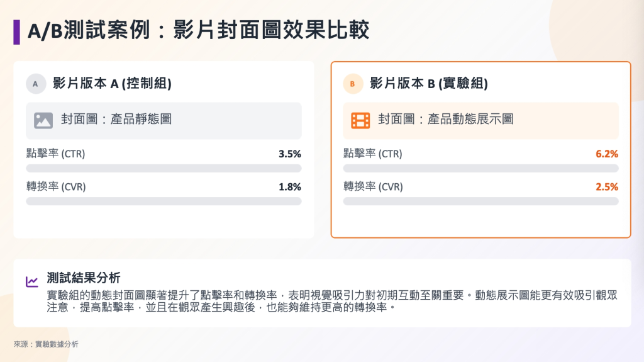Click version A's CVR progress bar

[164, 201]
